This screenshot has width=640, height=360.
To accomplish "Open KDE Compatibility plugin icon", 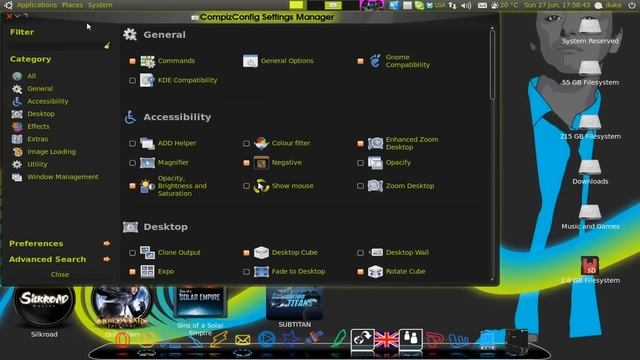I will click(147, 80).
